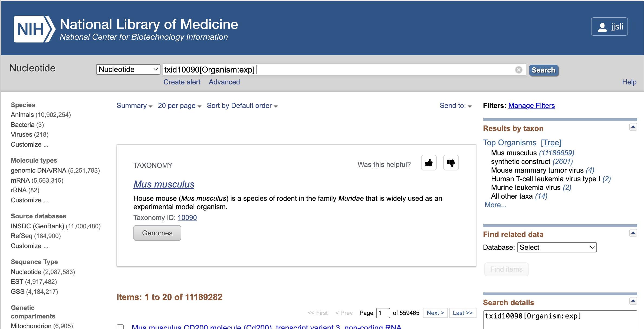Collapse the Results by taxon panel
This screenshot has height=329, width=644.
coord(633,127)
